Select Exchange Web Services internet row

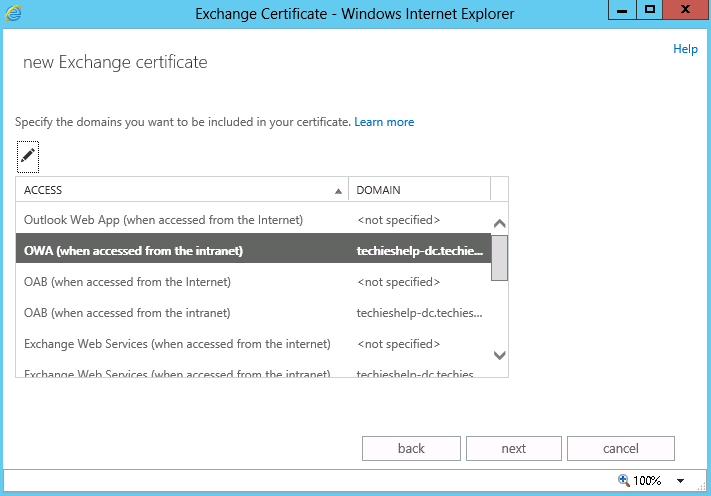(253, 344)
